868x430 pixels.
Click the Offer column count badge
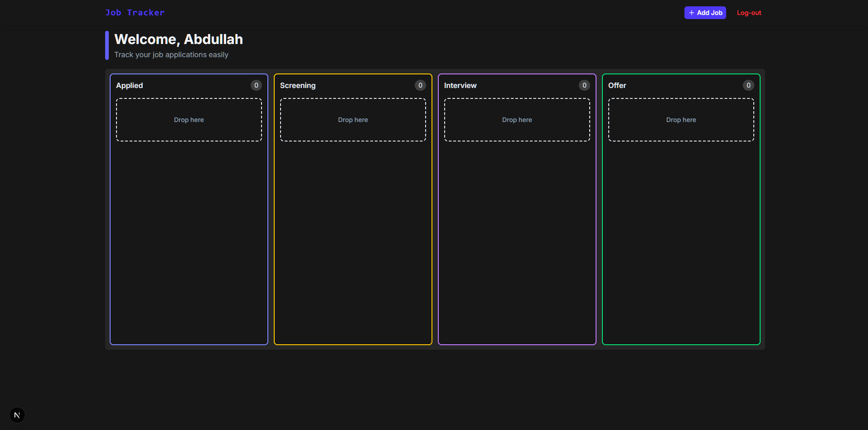[x=748, y=85]
